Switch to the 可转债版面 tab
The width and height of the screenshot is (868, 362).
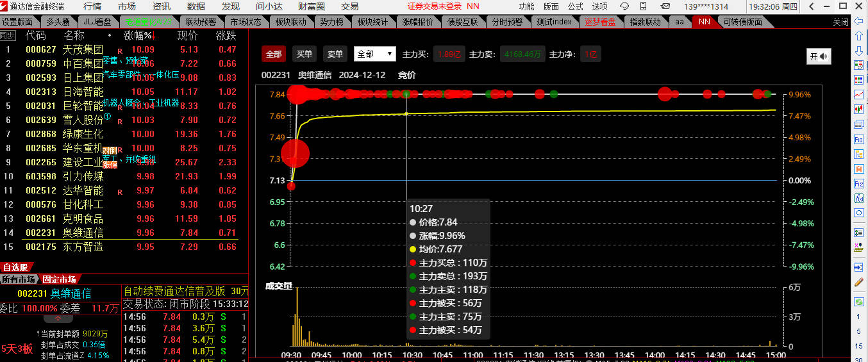742,22
